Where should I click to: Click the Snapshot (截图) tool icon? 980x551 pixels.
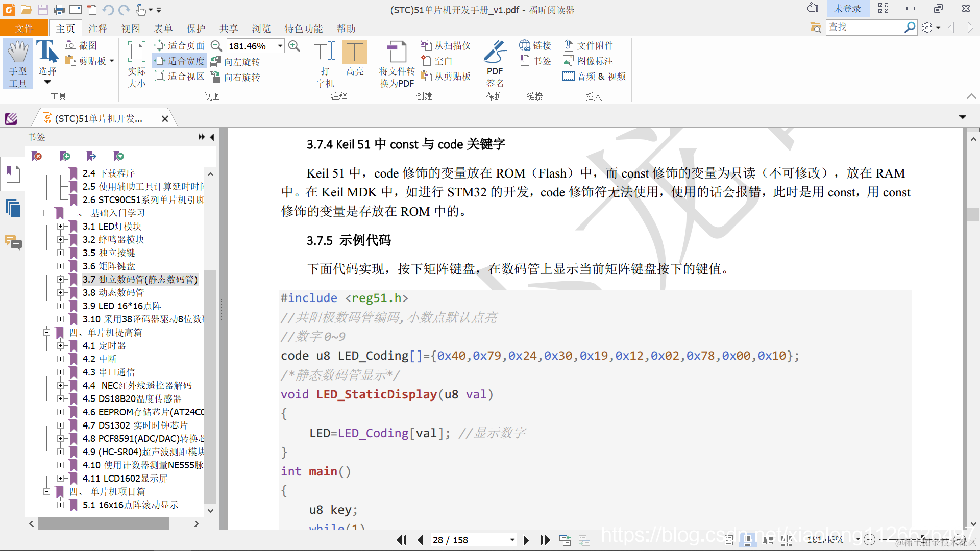[x=71, y=45]
